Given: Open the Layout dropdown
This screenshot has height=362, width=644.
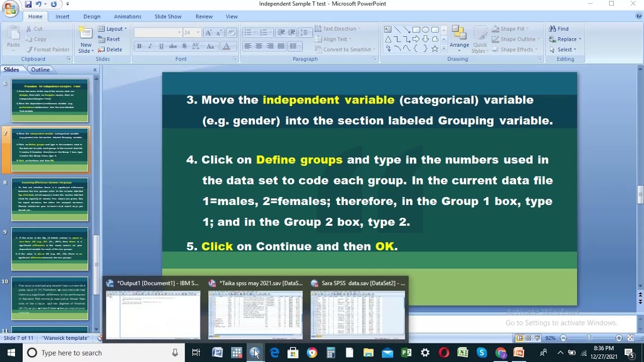Looking at the screenshot, I should (x=113, y=29).
